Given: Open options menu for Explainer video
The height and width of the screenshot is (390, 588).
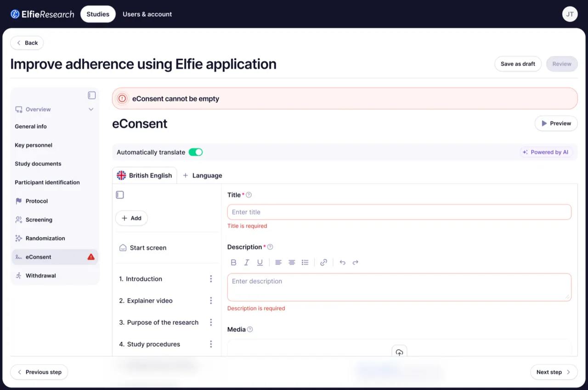Looking at the screenshot, I should click(x=211, y=300).
